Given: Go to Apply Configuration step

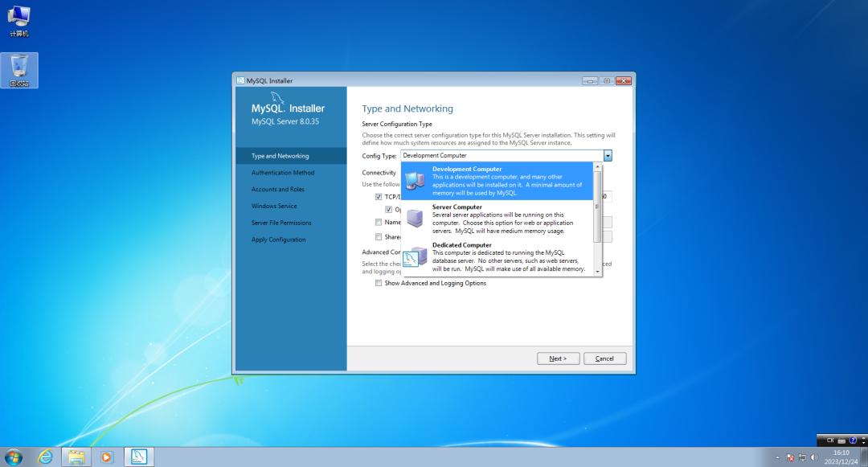Looking at the screenshot, I should tap(278, 240).
